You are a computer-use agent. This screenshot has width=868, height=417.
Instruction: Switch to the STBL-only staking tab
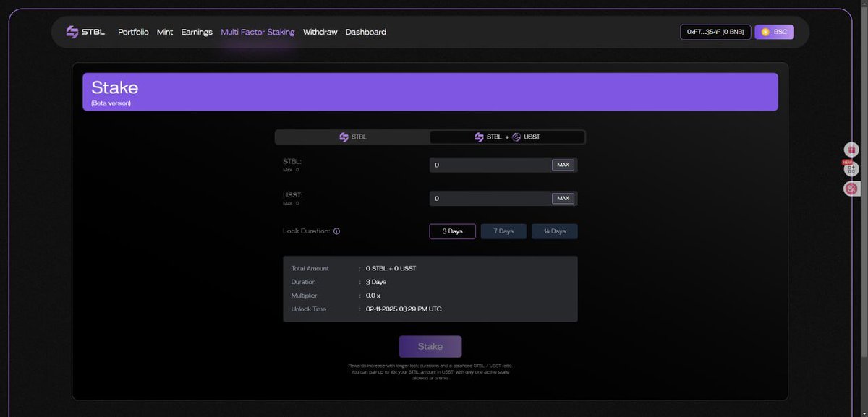(353, 137)
